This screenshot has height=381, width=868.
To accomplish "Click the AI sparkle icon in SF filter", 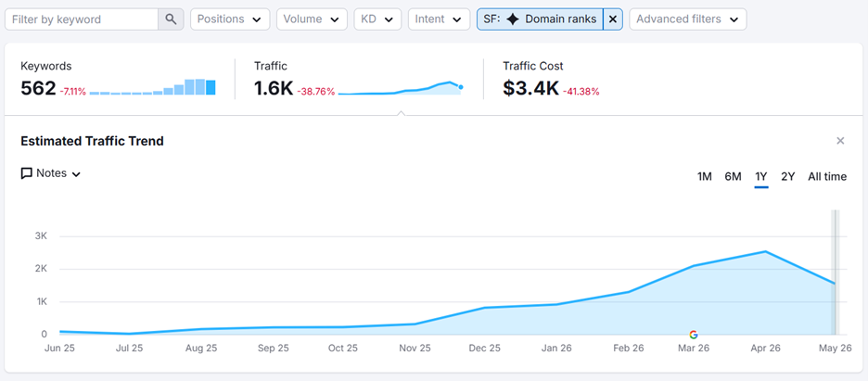I will tap(513, 19).
